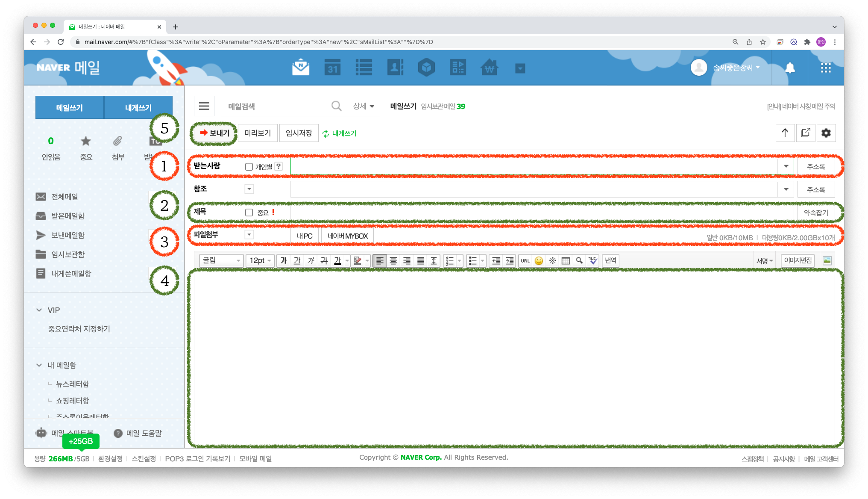Image resolution: width=868 pixels, height=499 pixels.
Task: Open the font color picker icon
Action: pos(337,261)
